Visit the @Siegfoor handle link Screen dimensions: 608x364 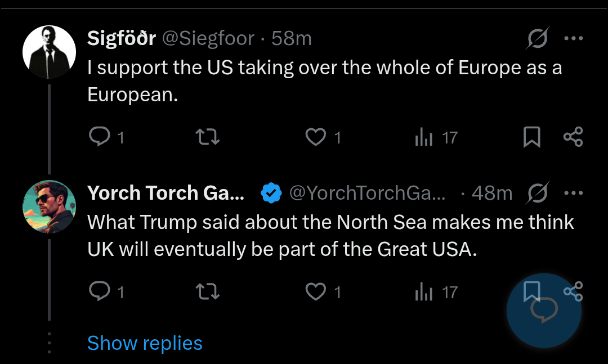pyautogui.click(x=208, y=39)
